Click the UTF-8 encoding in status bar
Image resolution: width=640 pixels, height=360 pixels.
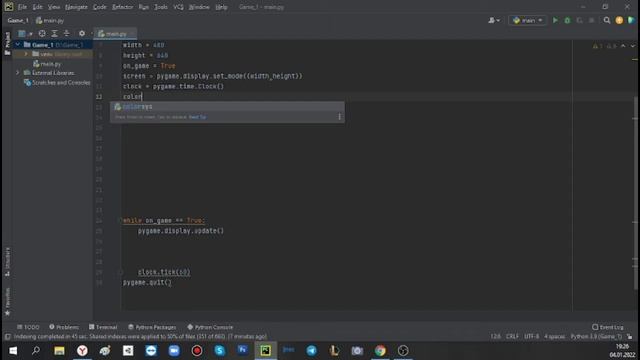coord(531,336)
